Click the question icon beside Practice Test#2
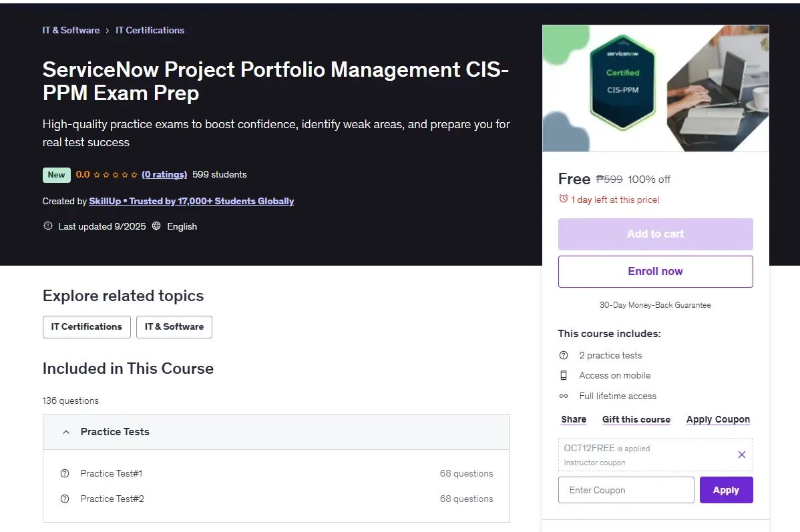 (x=65, y=499)
